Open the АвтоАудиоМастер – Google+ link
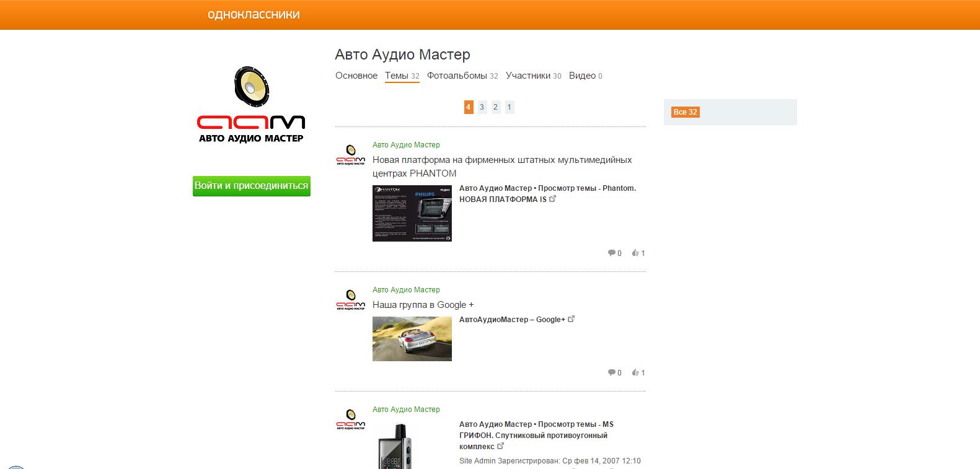Image resolution: width=980 pixels, height=469 pixels. coord(512,320)
